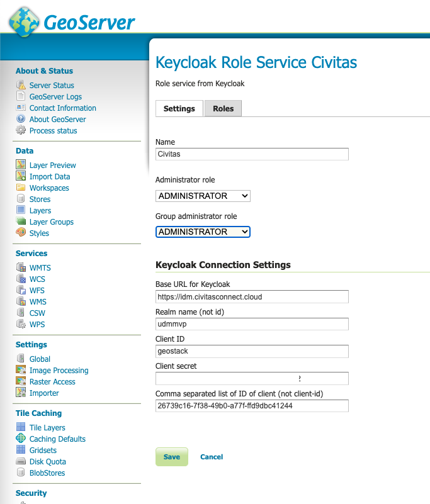Open the Global settings link
This screenshot has width=430, height=504.
pos(40,359)
